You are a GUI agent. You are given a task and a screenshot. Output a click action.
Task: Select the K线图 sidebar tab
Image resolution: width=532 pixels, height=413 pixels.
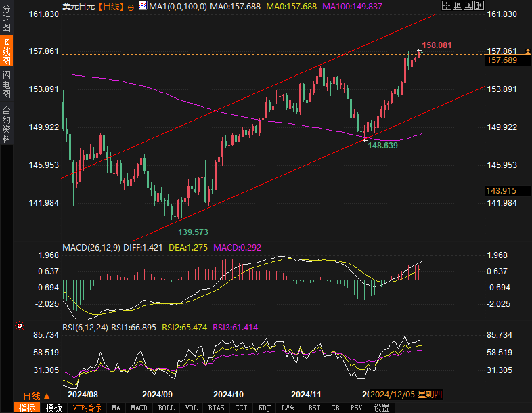click(6, 51)
